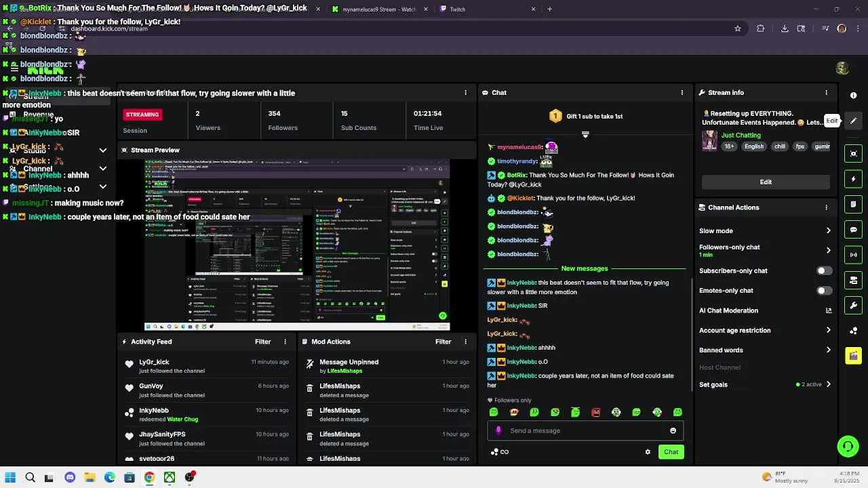Expand Account age restriction settings
This screenshot has width=868, height=488.
tap(828, 331)
